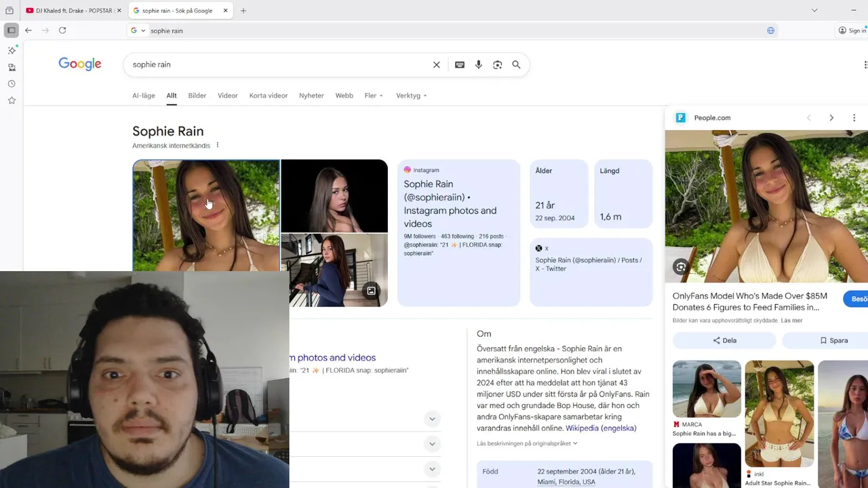
Task: Open the sidebar panel toggle icon
Action: (12, 30)
